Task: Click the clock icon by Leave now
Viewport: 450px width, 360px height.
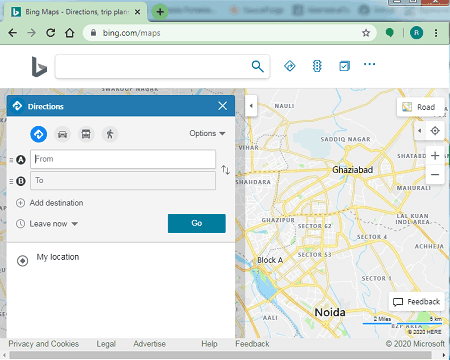Action: click(21, 224)
